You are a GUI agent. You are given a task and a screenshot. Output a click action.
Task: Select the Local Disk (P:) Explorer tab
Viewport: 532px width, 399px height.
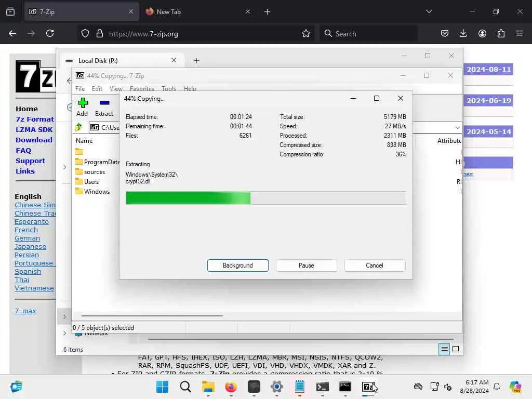(x=122, y=61)
